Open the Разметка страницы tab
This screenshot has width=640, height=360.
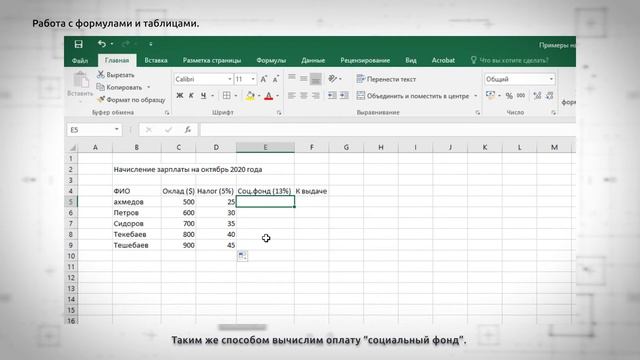pos(212,60)
